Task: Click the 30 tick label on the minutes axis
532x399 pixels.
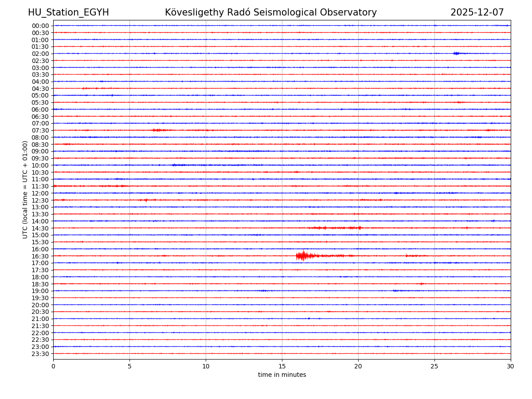Action: [510, 366]
